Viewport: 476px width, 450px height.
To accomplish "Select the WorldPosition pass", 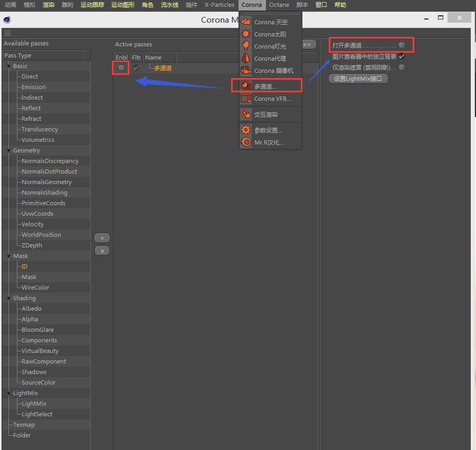I will [41, 235].
